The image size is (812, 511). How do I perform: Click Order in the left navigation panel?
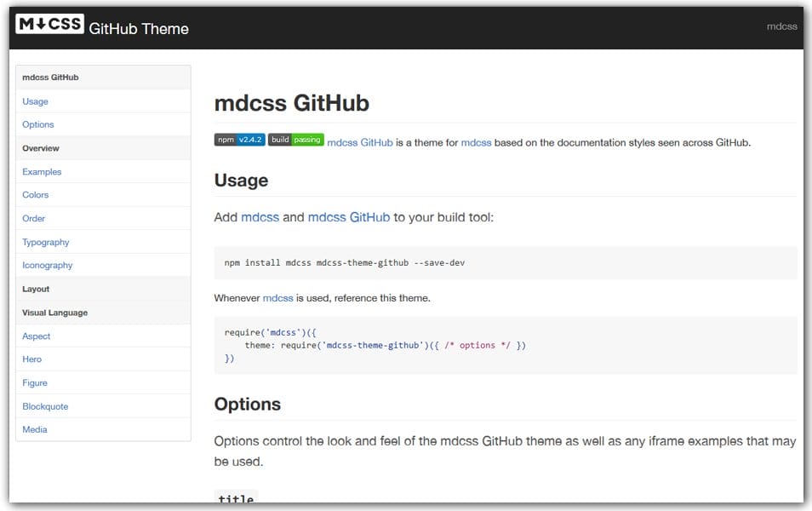click(33, 218)
